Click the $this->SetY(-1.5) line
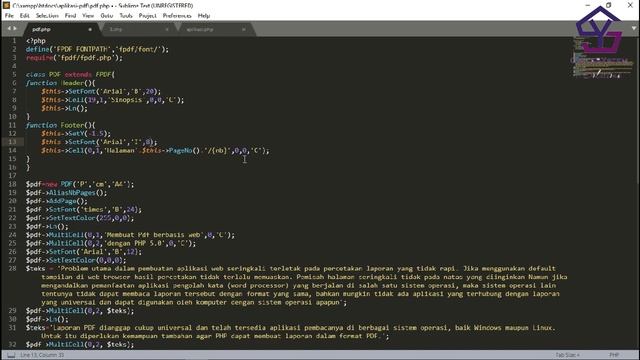This screenshot has height=360, width=640. (76, 134)
